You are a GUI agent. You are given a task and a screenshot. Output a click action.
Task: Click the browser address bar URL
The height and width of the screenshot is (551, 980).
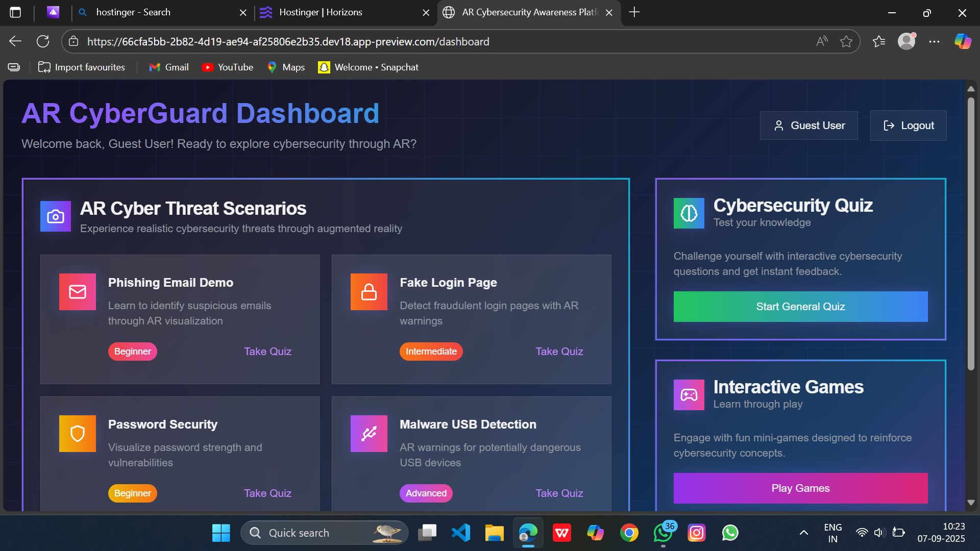(288, 42)
